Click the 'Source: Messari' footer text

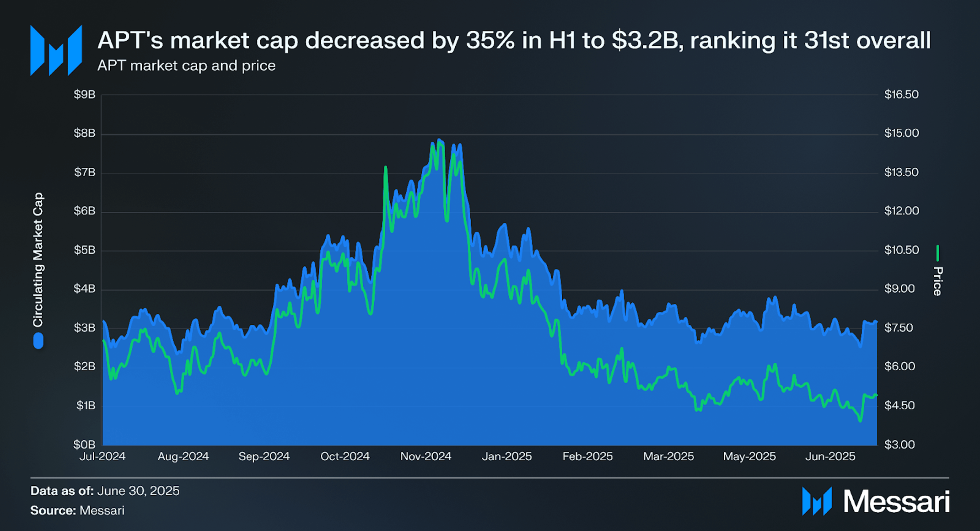pyautogui.click(x=77, y=510)
